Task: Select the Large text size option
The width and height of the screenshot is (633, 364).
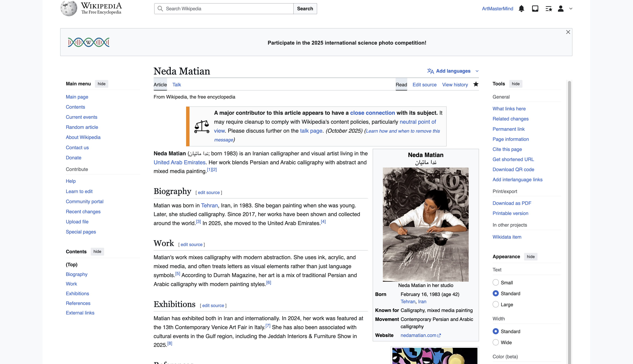Action: [496, 304]
